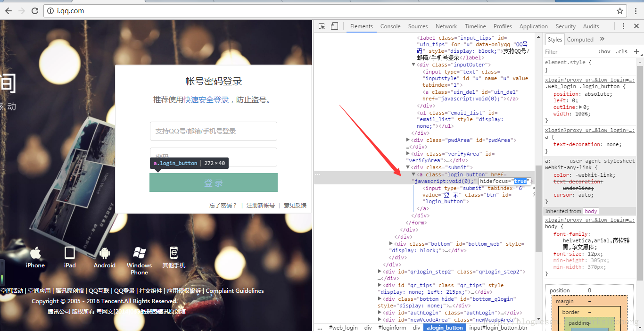Select the #loginform breadcrumb

[x=392, y=327]
